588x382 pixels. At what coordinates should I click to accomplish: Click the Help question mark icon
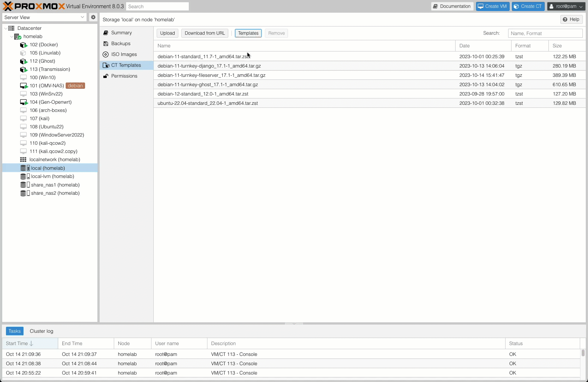coord(565,19)
